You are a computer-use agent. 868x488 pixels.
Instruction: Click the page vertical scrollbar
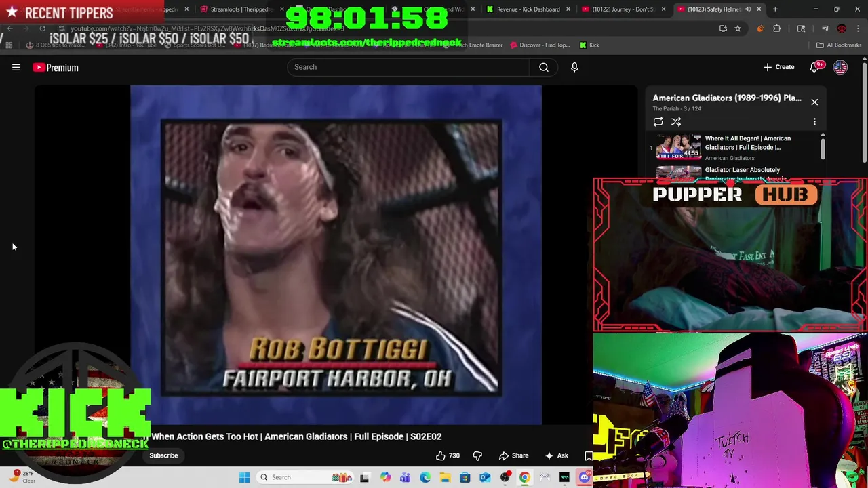click(x=864, y=112)
